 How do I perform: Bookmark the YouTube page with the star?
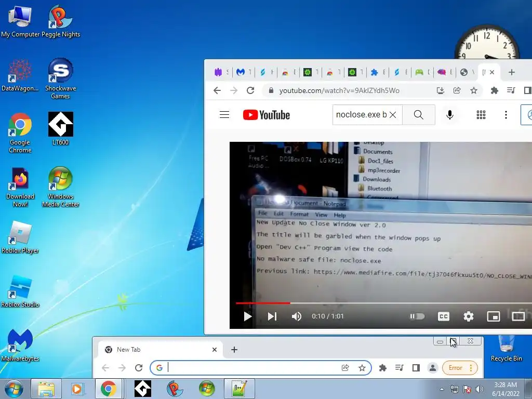(474, 90)
